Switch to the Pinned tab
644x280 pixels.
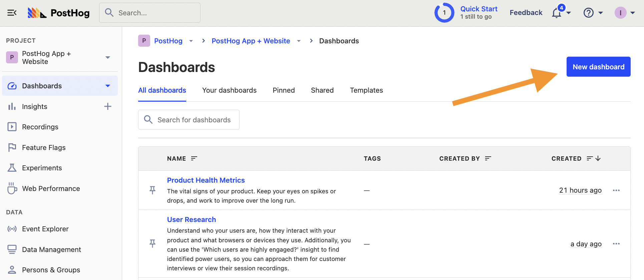tap(284, 90)
